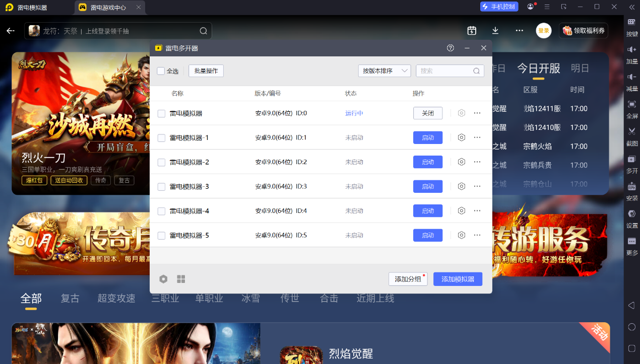Image resolution: width=640 pixels, height=364 pixels.
Task: Select the 三职业 category tab
Action: point(165,298)
